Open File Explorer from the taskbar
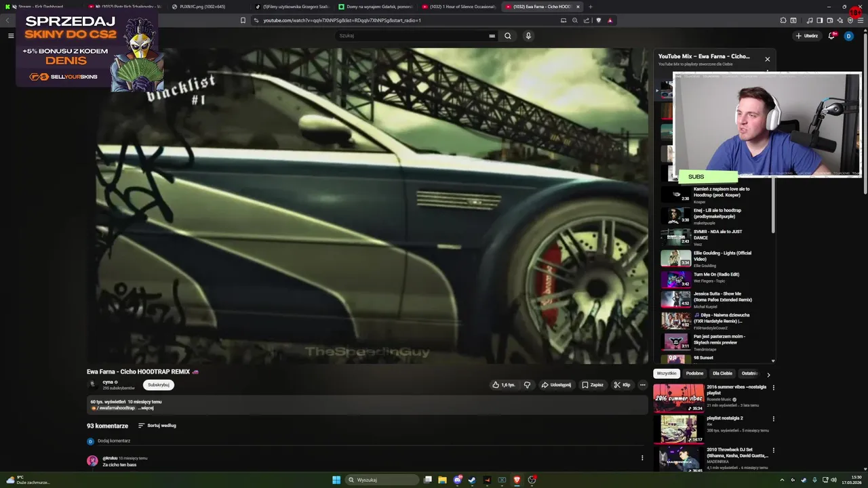 [442, 480]
